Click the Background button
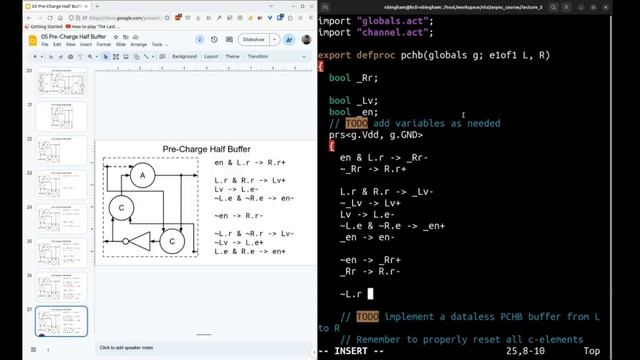 pos(184,57)
